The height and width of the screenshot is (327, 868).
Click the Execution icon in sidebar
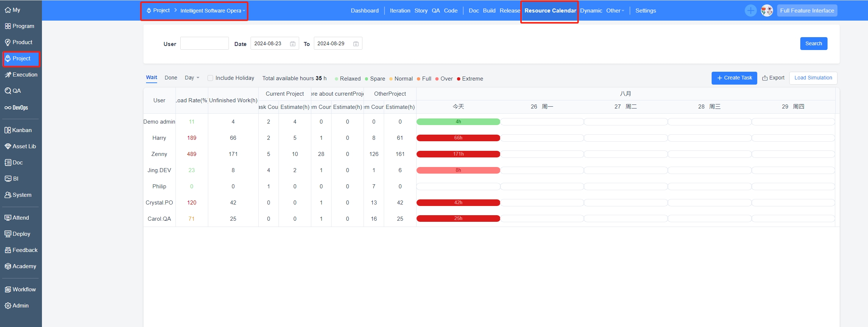(x=8, y=75)
